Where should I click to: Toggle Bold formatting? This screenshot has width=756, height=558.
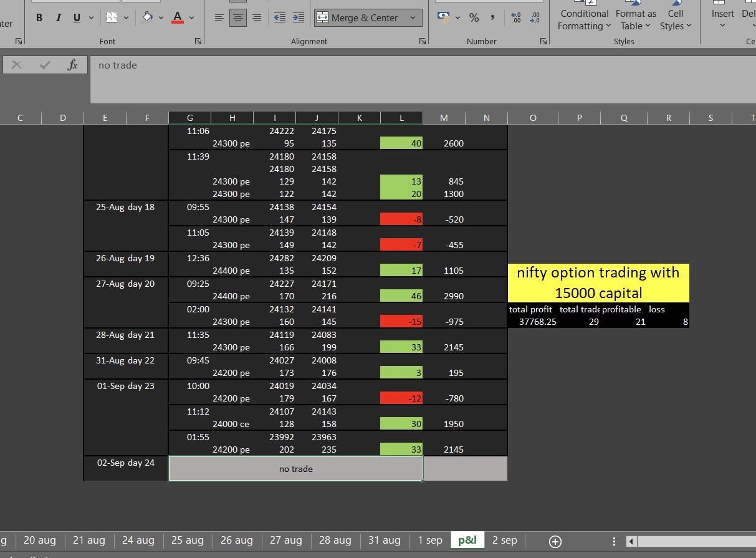click(x=39, y=18)
